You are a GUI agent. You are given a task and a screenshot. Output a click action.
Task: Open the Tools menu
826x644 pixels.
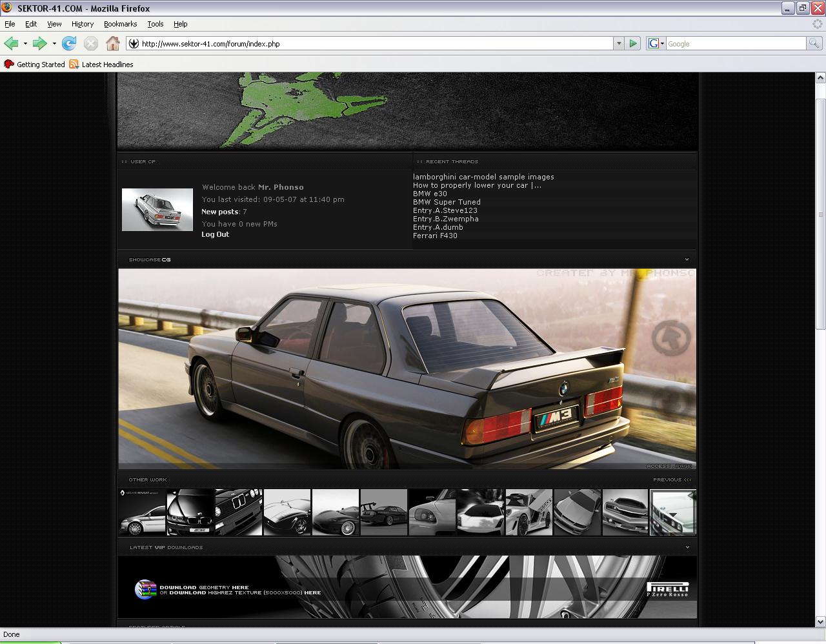tap(155, 24)
